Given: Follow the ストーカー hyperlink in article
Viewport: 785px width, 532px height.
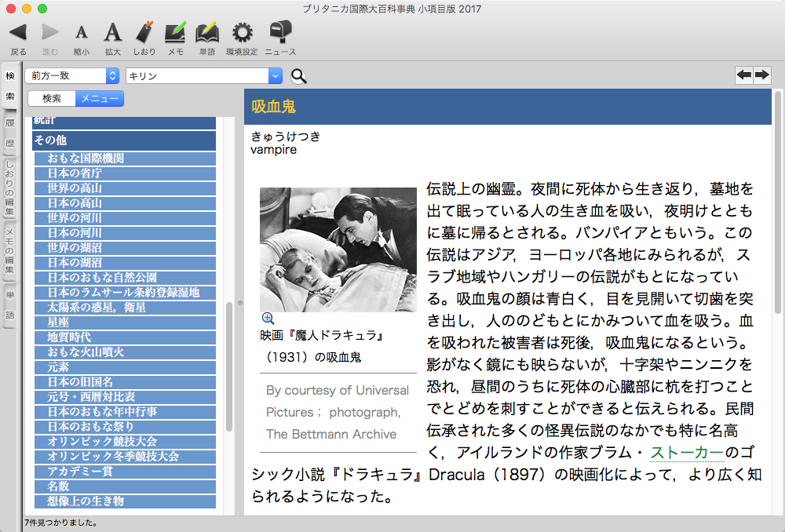Looking at the screenshot, I should click(687, 453).
